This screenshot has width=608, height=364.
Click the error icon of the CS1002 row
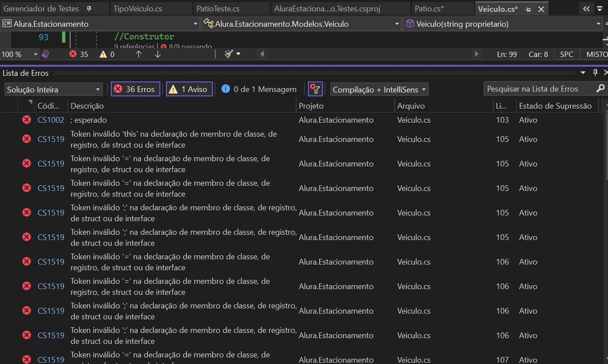pos(27,120)
